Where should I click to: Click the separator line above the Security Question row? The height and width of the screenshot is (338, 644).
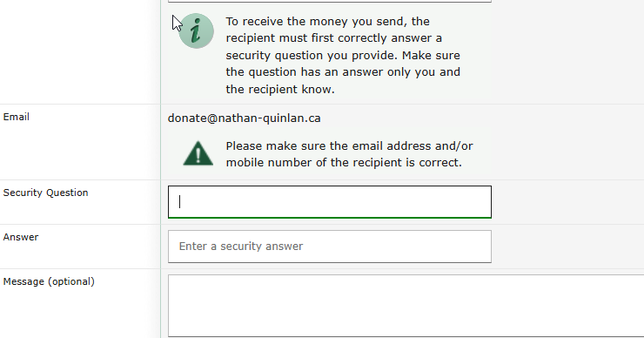[x=322, y=179]
